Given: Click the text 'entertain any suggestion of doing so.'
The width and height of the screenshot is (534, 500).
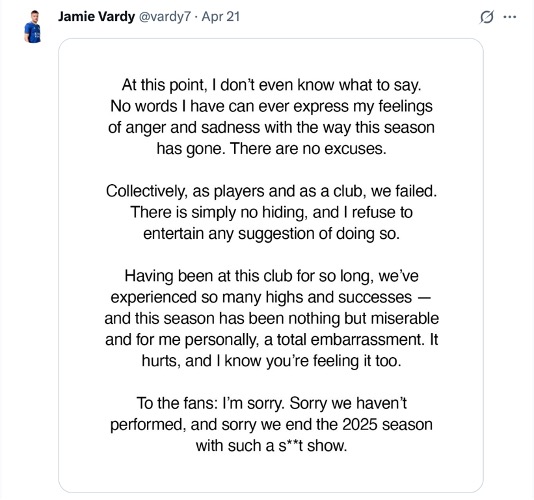Looking at the screenshot, I should (x=271, y=234).
